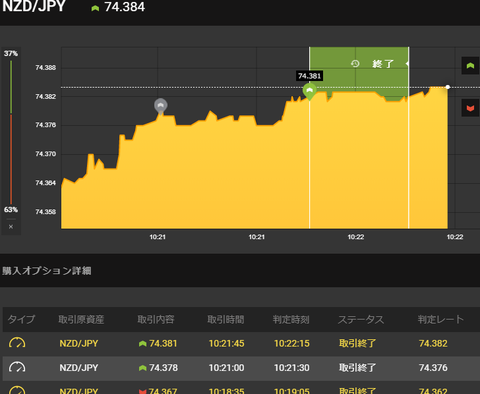
Task: Click the red arrow in 74.367 row
Action: [143, 391]
